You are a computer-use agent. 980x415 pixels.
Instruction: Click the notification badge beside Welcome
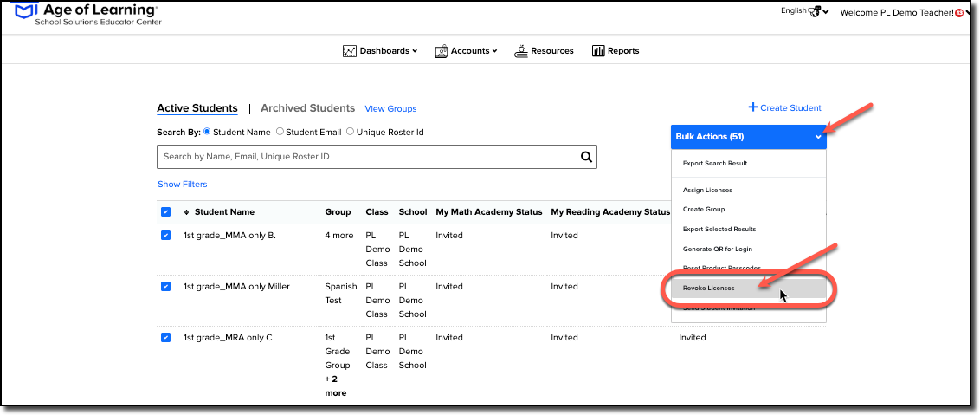[959, 12]
